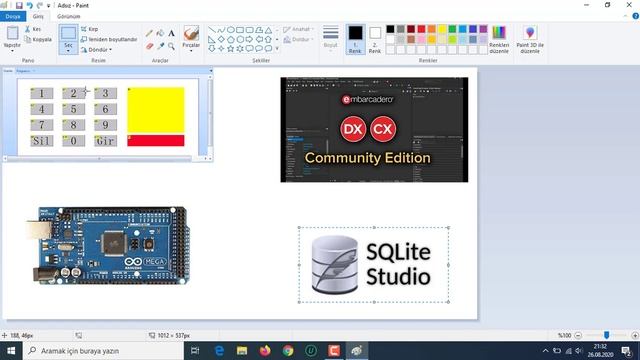Pick the purple color swatch
Image resolution: width=640 pixels, height=360 pixels.
(483, 29)
